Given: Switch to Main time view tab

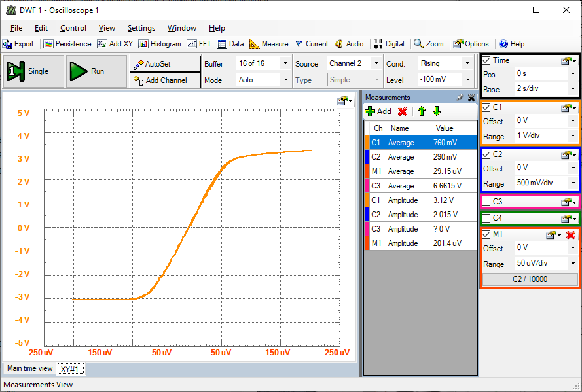Looking at the screenshot, I should pyautogui.click(x=29, y=368).
